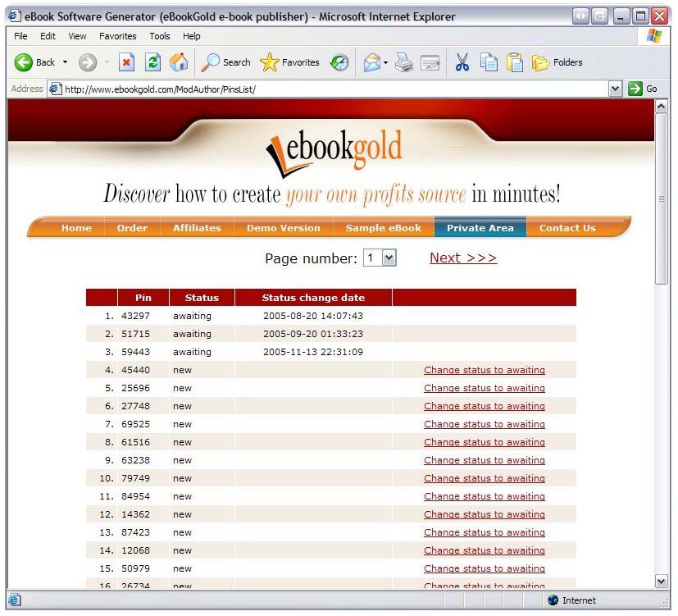Follow the Next >>> link
The height and width of the screenshot is (616, 678).
463,258
